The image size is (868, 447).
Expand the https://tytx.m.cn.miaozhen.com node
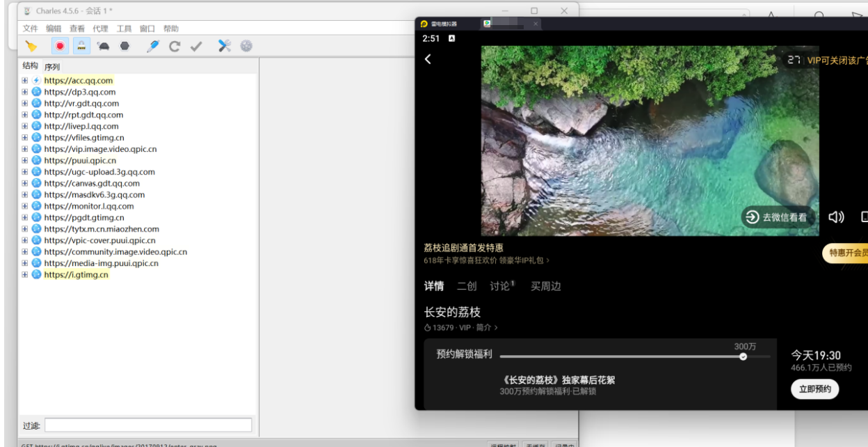point(25,229)
